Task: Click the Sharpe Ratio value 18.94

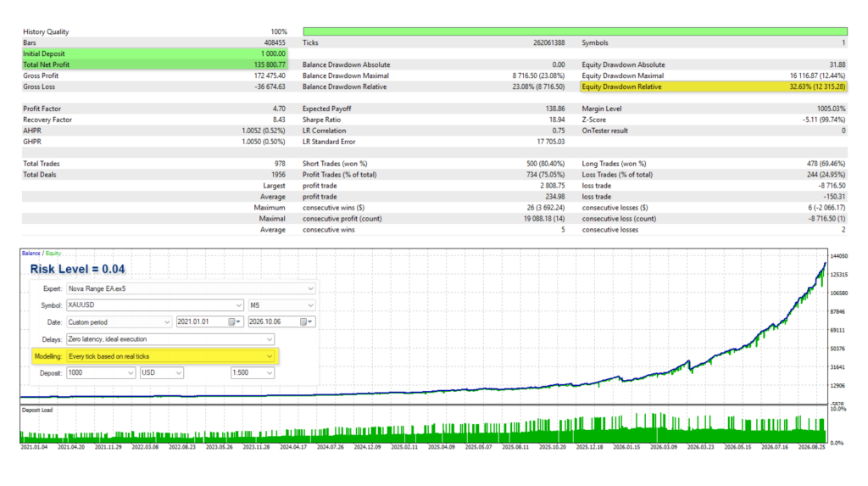Action: pyautogui.click(x=557, y=120)
